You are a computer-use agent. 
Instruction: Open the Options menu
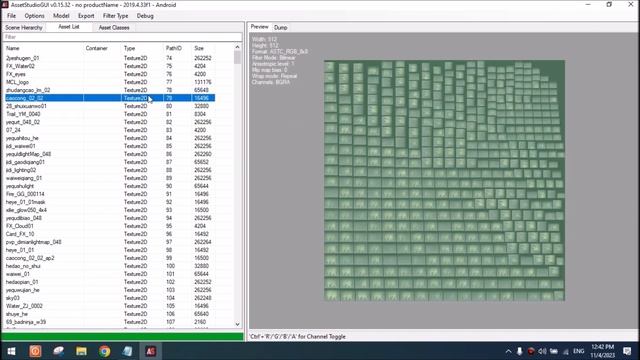click(34, 16)
